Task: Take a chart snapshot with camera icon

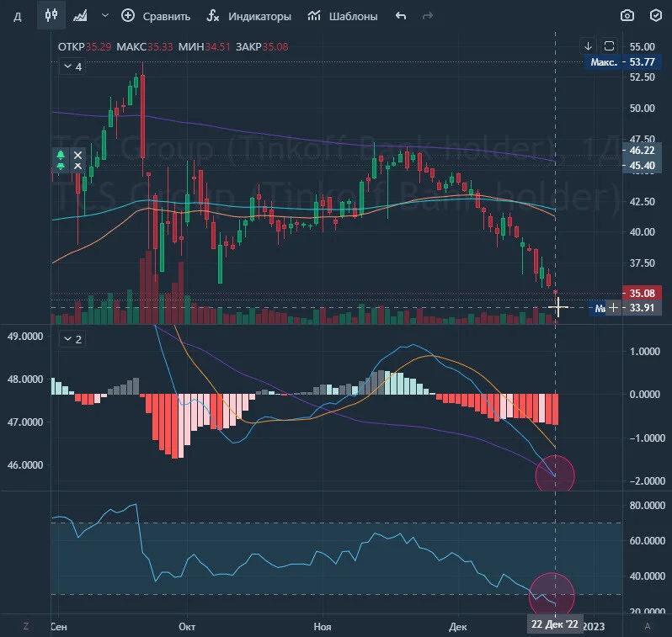Action: click(x=627, y=16)
